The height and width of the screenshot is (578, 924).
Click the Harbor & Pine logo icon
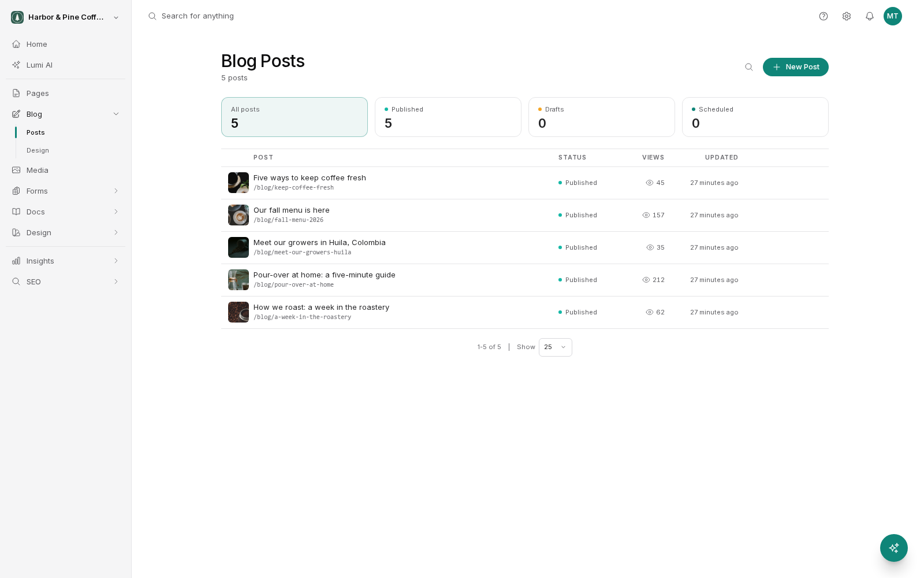(x=17, y=17)
